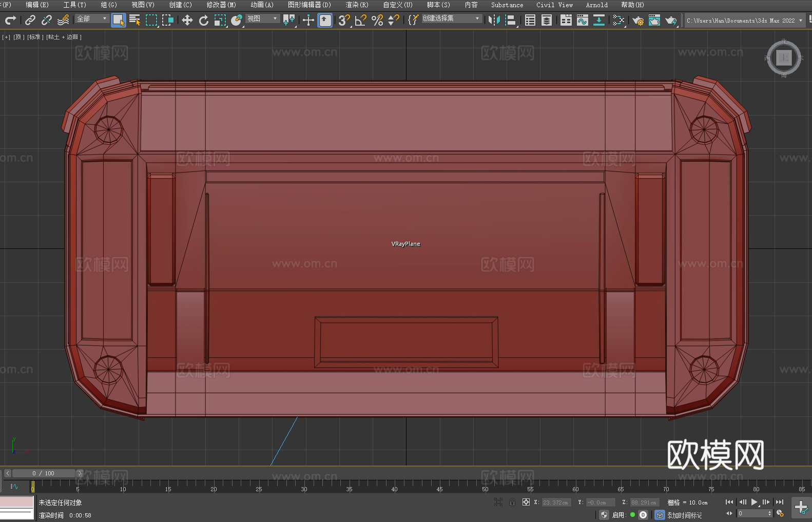
Task: Select the Scale tool
Action: point(220,20)
